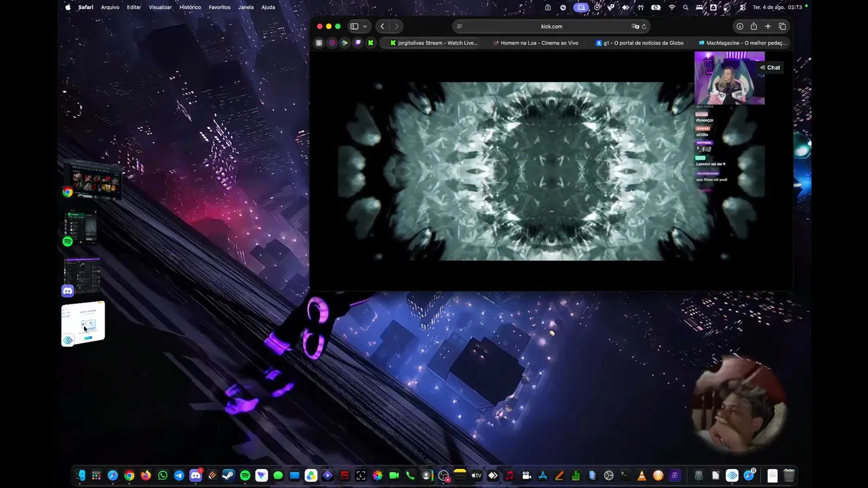Open Spotify in the Dock
The image size is (868, 488).
(245, 476)
